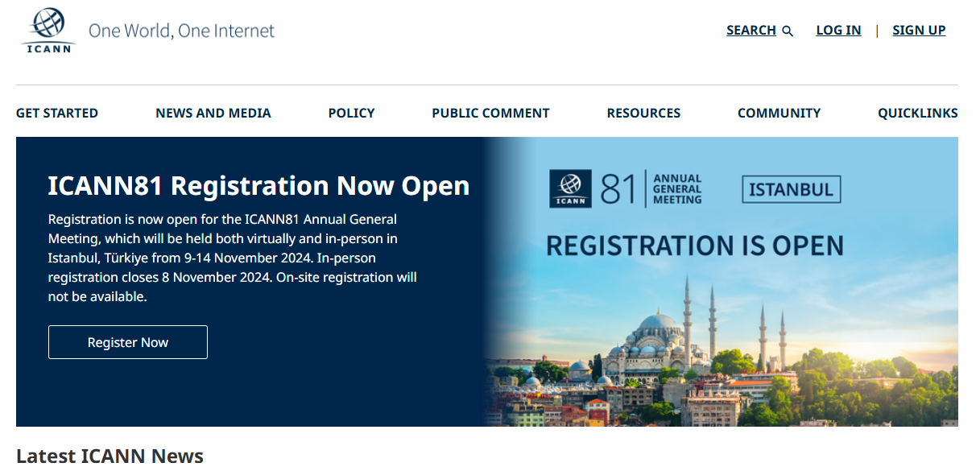Open the RESOURCES menu
This screenshot has height=475, width=980.
(x=643, y=114)
